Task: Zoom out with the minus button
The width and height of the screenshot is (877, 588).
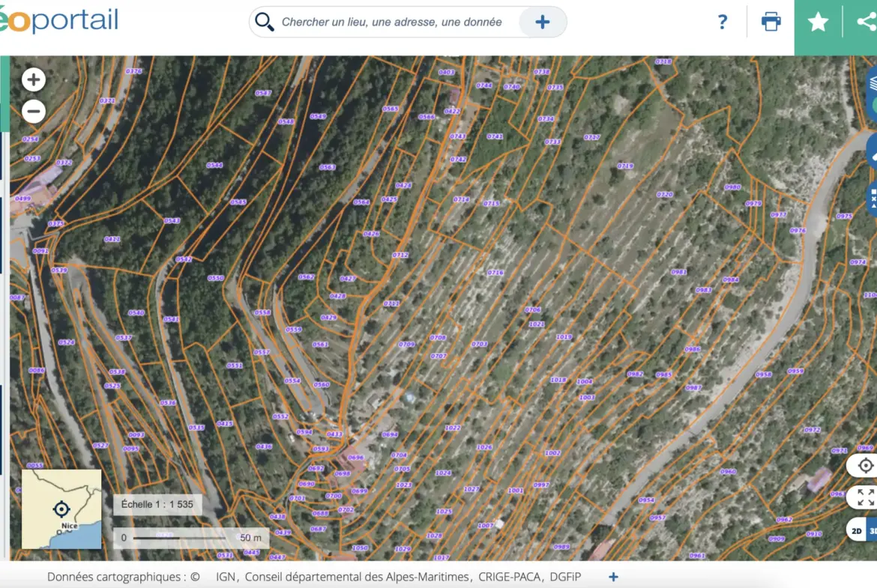Action: pos(34,111)
